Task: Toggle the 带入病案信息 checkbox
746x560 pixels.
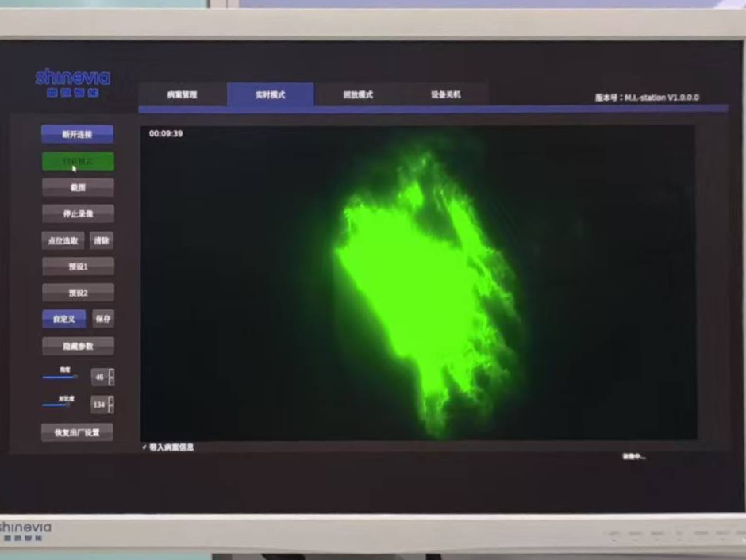Action: click(x=144, y=447)
